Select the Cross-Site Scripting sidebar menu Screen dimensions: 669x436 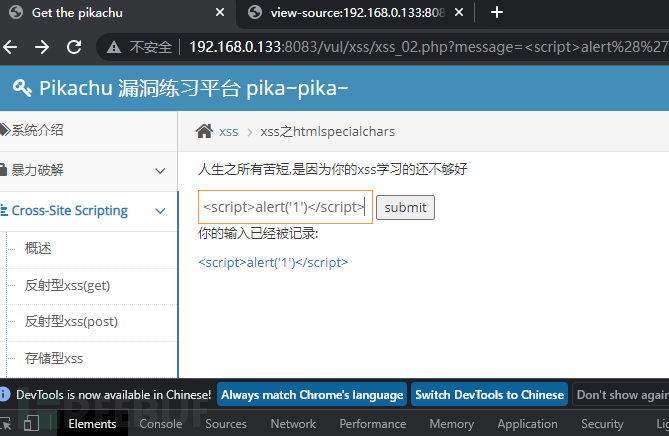tap(89, 211)
